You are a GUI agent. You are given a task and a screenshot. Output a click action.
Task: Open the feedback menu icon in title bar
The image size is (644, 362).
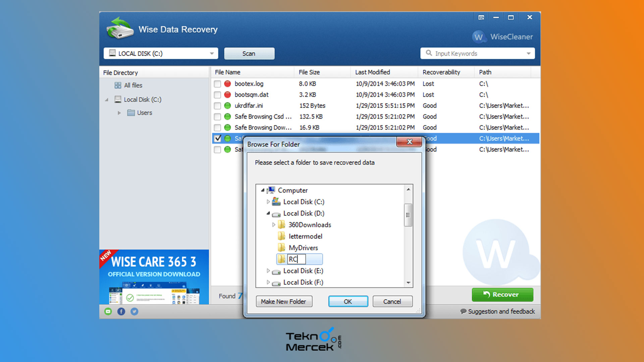(x=481, y=17)
